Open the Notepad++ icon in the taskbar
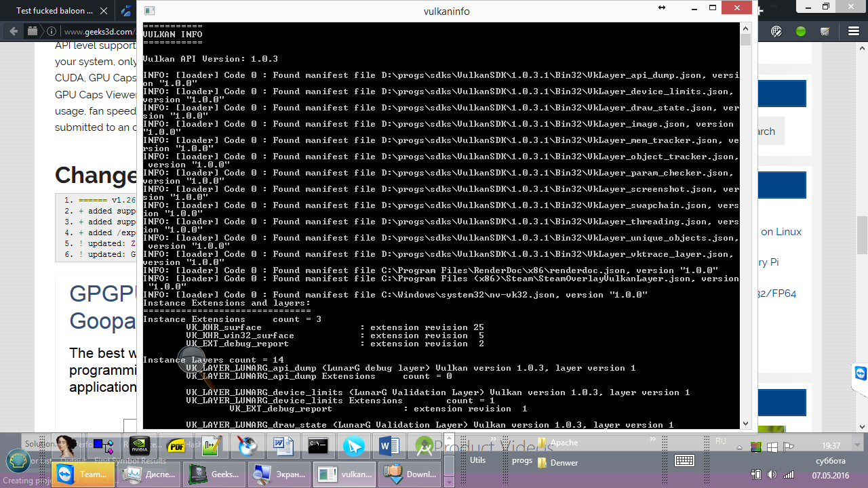Viewport: 868px width, 488px height. tap(212, 446)
